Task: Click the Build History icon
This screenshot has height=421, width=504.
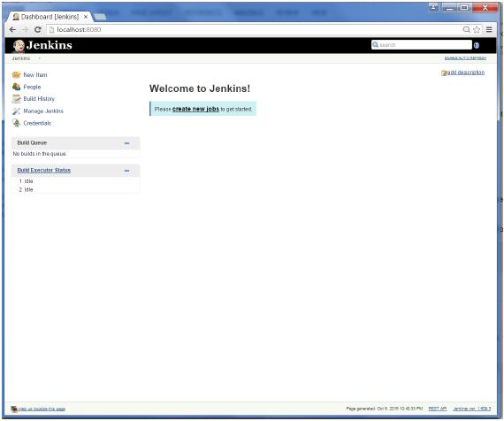Action: click(16, 99)
